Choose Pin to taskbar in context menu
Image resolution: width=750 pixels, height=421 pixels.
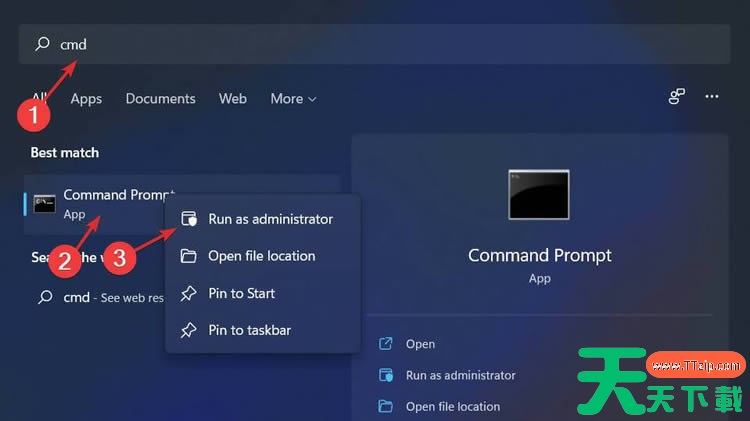[263, 330]
